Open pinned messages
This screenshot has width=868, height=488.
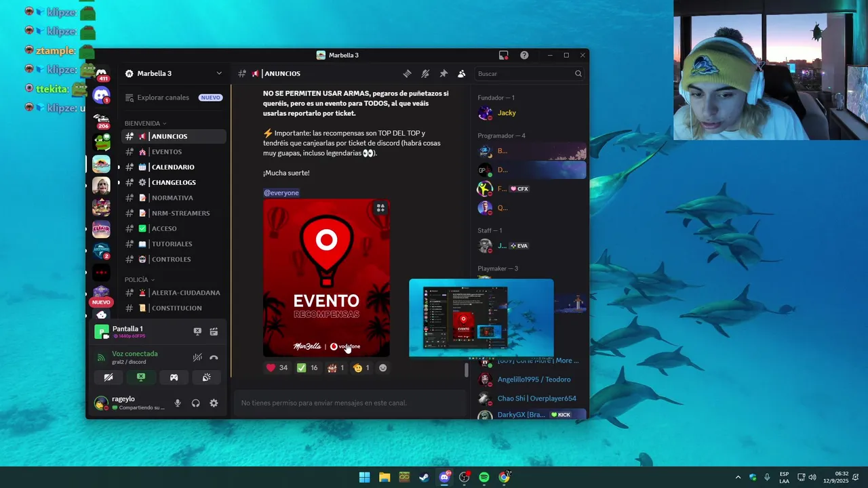443,74
